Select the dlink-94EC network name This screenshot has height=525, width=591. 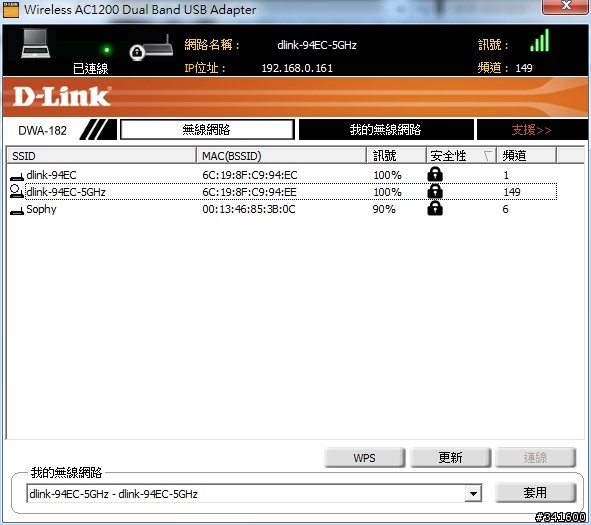tap(51, 175)
